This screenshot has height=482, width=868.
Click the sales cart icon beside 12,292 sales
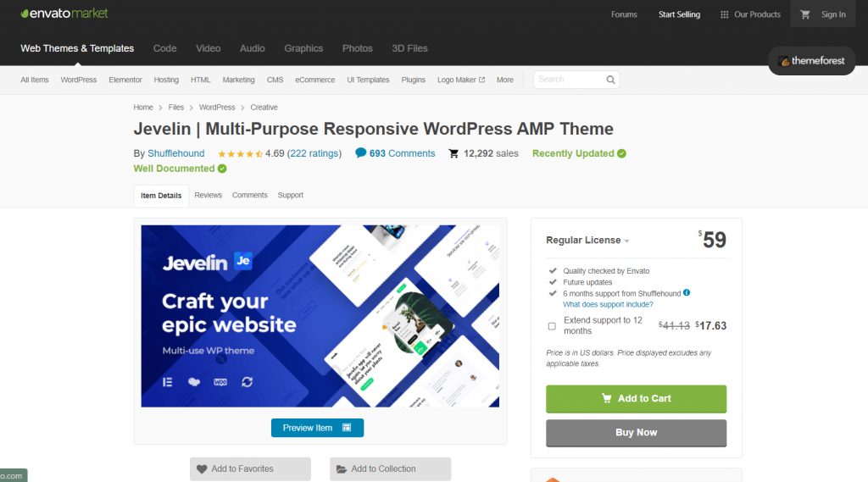(x=453, y=153)
